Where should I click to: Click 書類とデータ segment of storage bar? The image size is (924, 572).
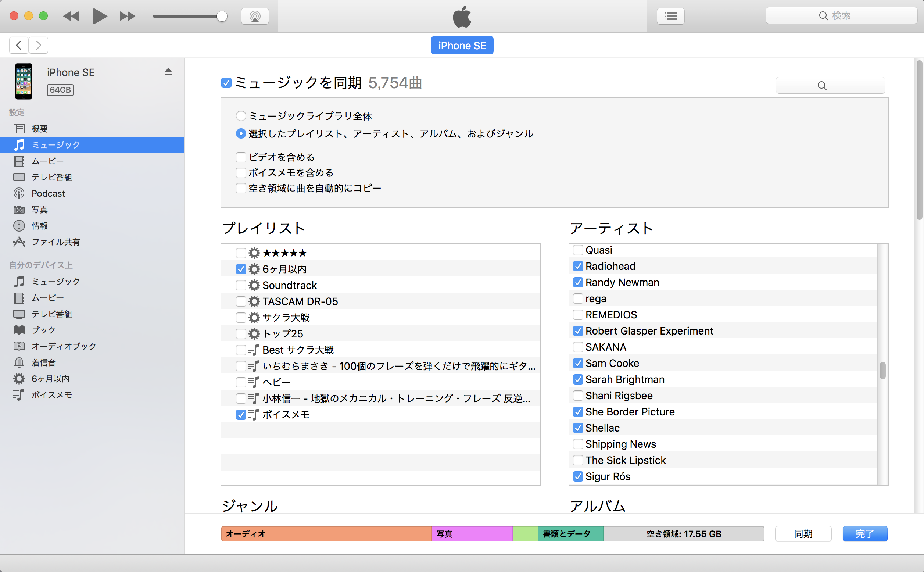coord(571,534)
